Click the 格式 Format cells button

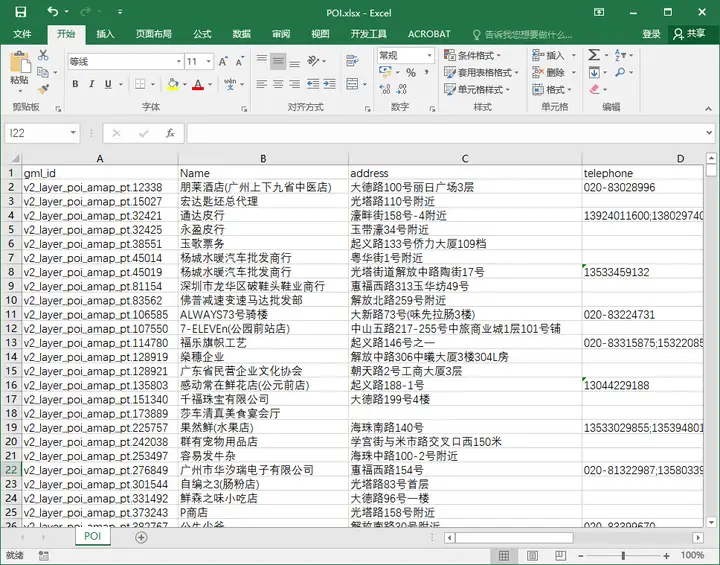(x=551, y=90)
